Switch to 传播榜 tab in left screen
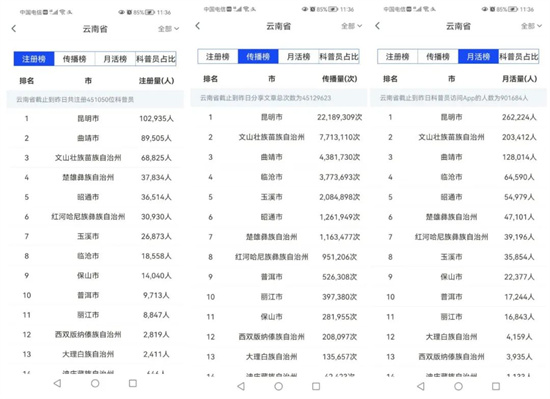The image size is (550, 399). (x=74, y=59)
